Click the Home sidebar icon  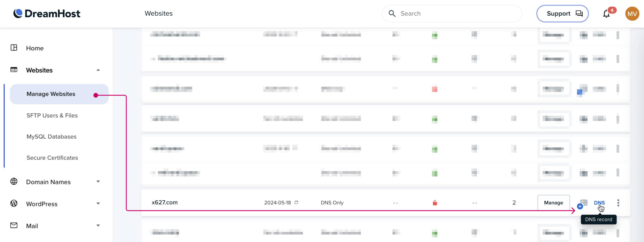[x=14, y=48]
